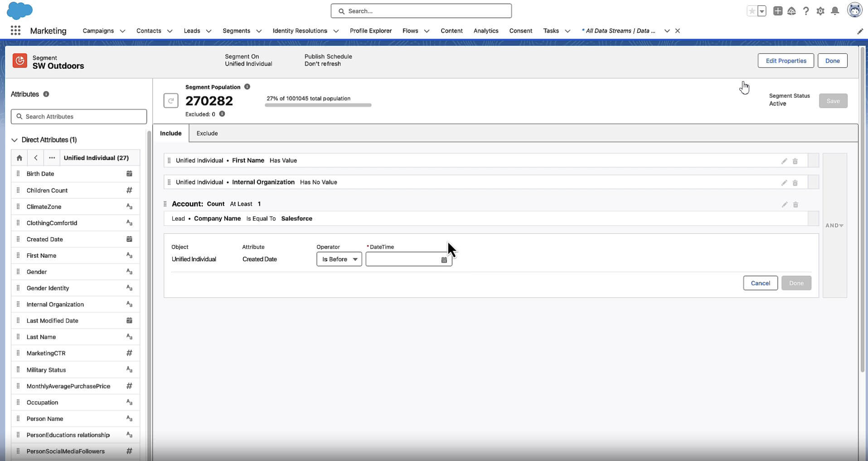Delete the Account Count container rule
The image size is (868, 461).
795,204
